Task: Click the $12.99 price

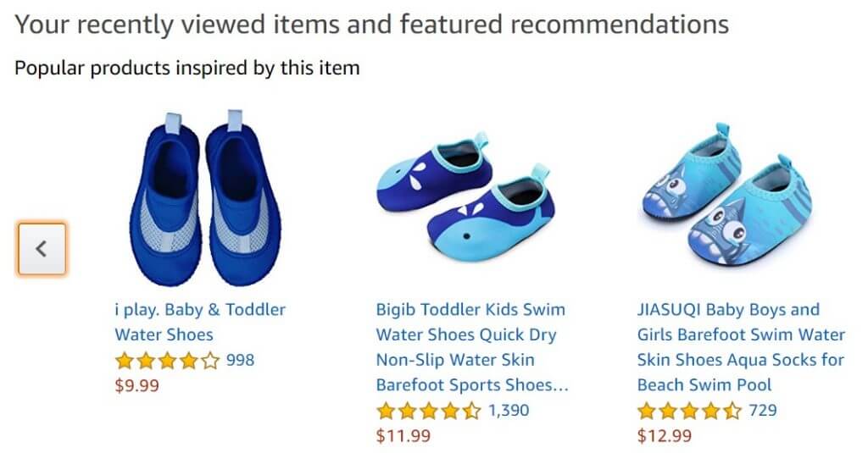Action: pyautogui.click(x=664, y=437)
